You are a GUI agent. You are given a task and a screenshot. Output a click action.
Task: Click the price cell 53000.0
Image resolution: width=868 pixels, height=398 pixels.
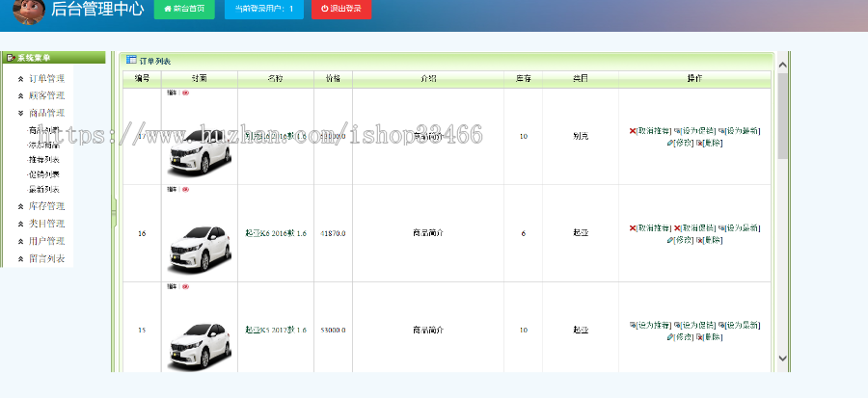click(x=333, y=330)
